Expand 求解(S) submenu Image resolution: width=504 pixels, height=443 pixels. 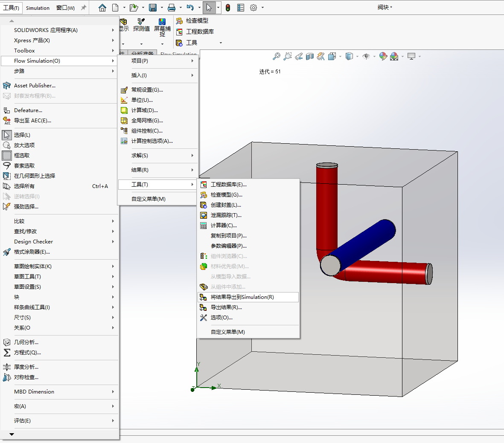[158, 156]
